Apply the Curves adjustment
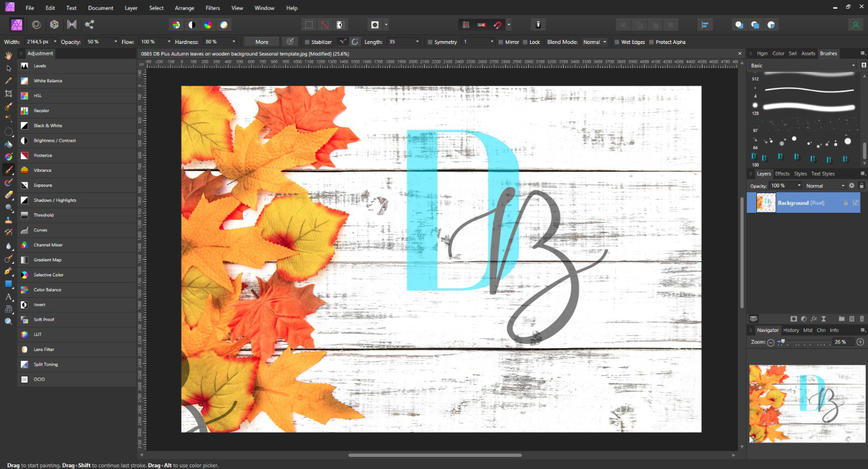Viewport: 868px width, 469px height. click(x=41, y=230)
